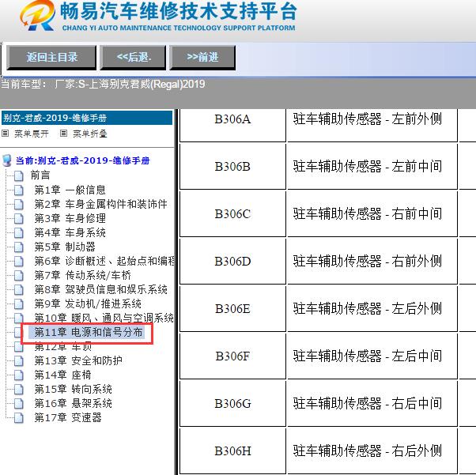Click table cell B306H
476x475 pixels.
pos(232,450)
